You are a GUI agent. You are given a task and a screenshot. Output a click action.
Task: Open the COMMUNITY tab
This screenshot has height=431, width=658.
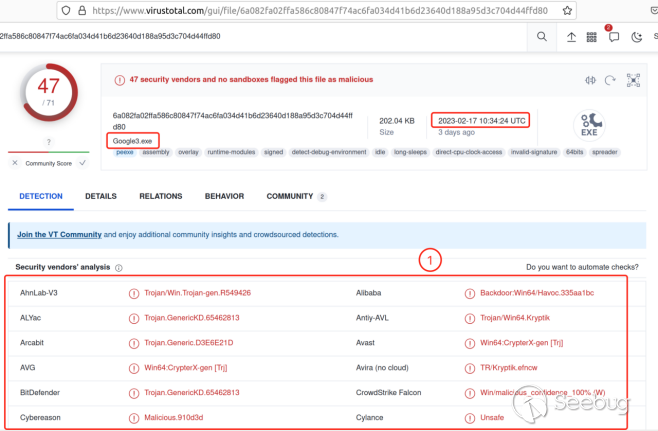tap(296, 196)
